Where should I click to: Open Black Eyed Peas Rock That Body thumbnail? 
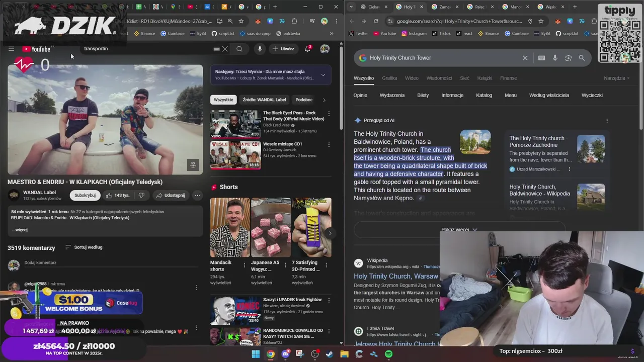coord(235,124)
